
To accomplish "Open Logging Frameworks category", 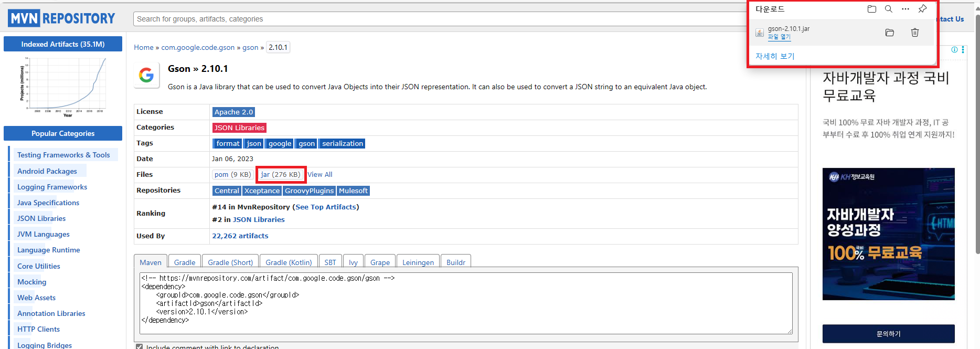I will [x=52, y=187].
